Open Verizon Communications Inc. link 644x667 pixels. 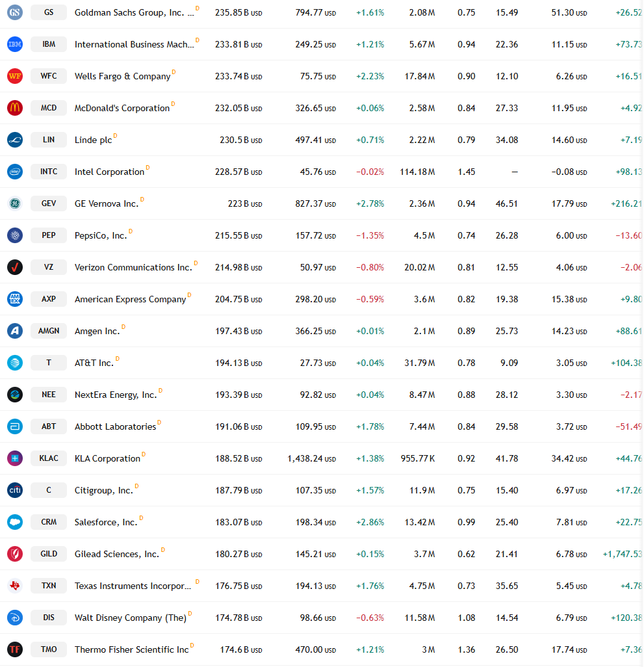[x=133, y=268]
